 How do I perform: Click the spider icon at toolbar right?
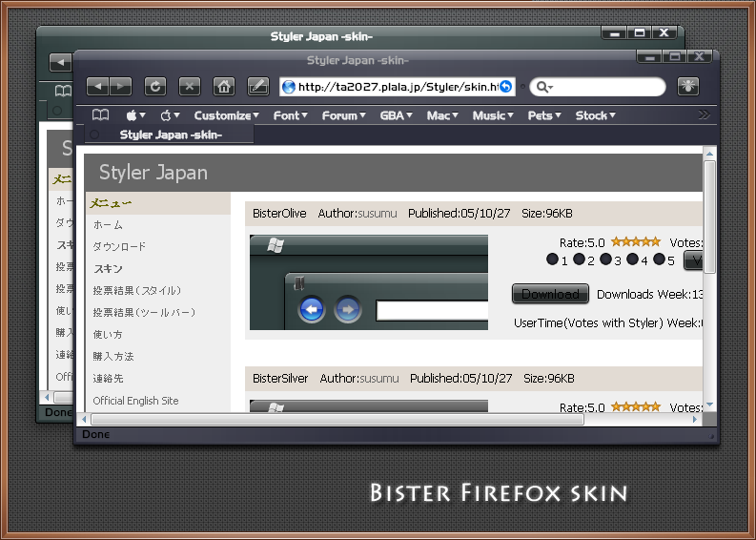[x=688, y=87]
